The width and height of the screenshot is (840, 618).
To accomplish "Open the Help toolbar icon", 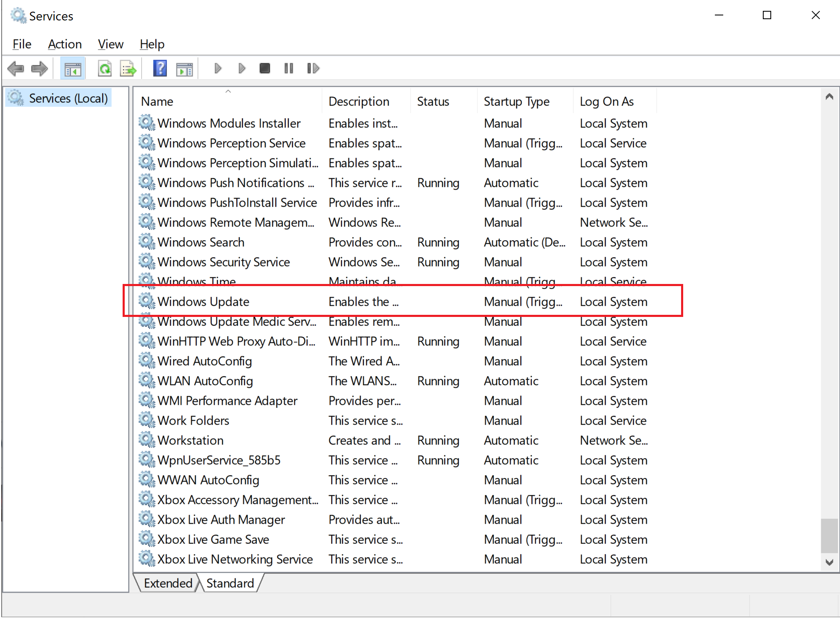I will (x=160, y=68).
